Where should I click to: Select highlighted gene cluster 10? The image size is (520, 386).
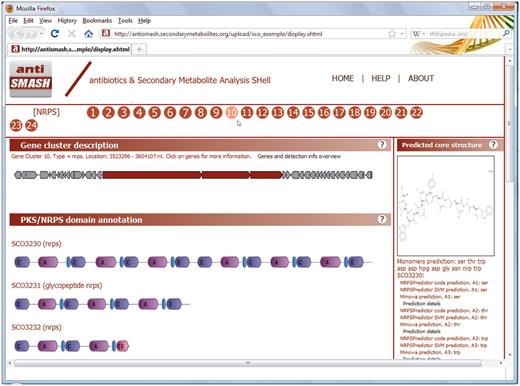[x=232, y=113]
